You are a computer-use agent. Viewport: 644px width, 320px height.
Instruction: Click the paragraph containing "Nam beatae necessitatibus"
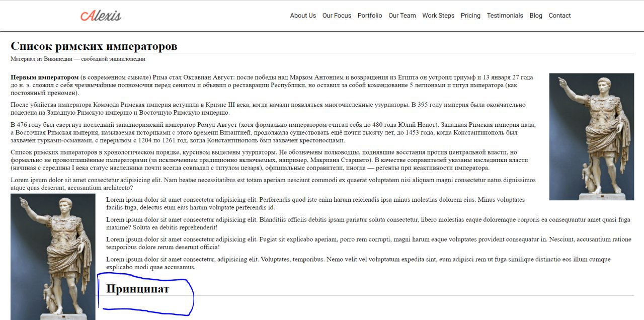[273, 184]
